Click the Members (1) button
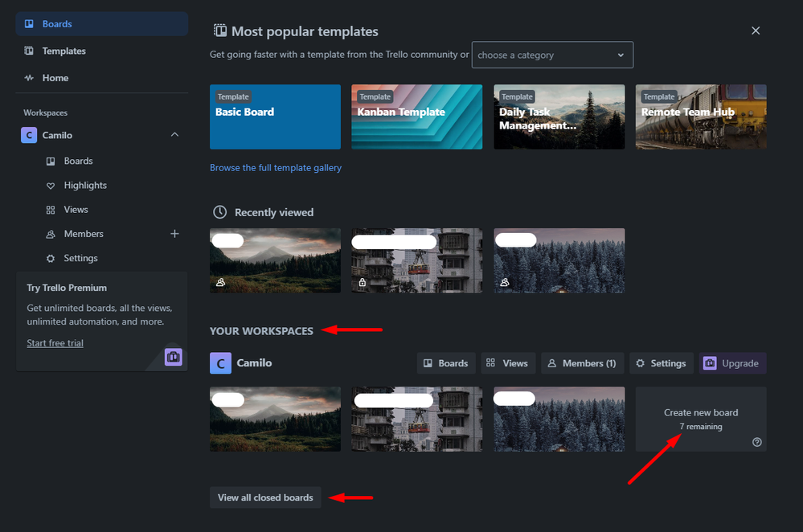The height and width of the screenshot is (532, 803). coord(583,363)
